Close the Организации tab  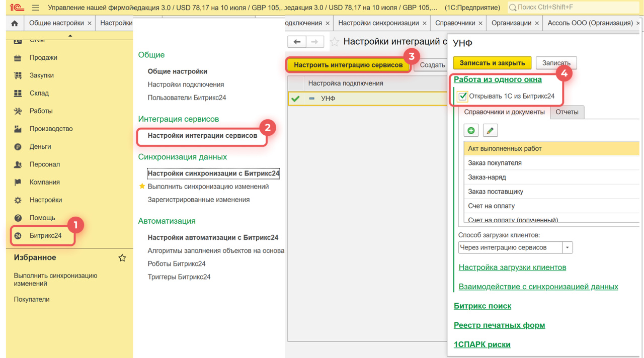[x=537, y=23]
